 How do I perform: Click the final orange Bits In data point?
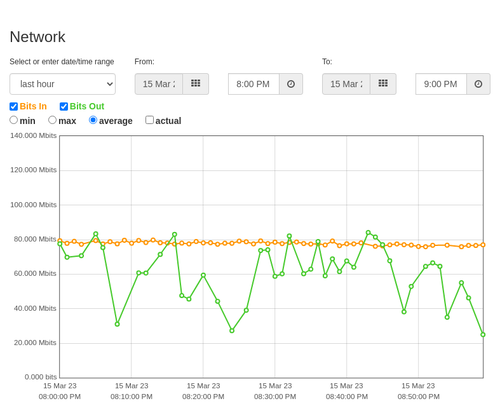pyautogui.click(x=483, y=245)
